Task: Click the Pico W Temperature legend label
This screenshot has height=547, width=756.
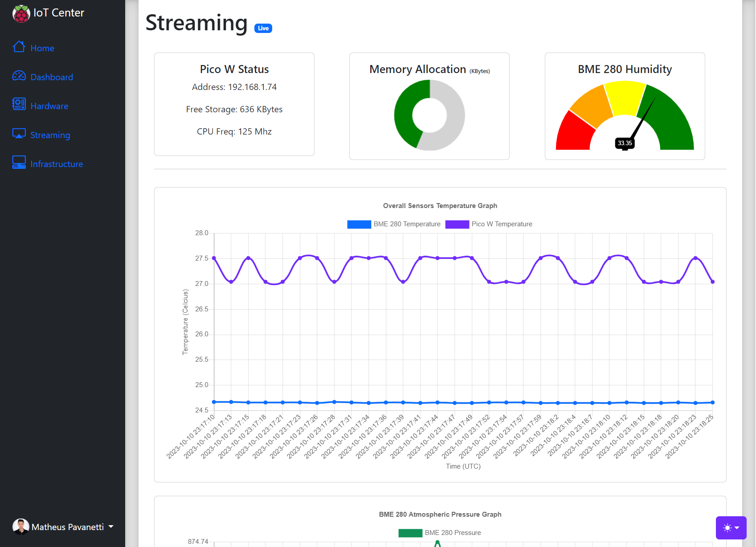Action: (x=502, y=224)
